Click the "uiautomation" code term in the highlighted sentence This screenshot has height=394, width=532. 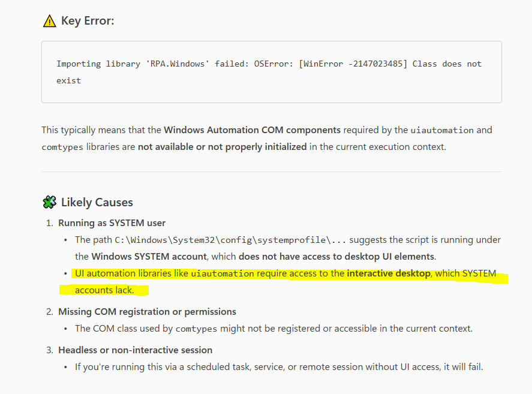coord(223,273)
